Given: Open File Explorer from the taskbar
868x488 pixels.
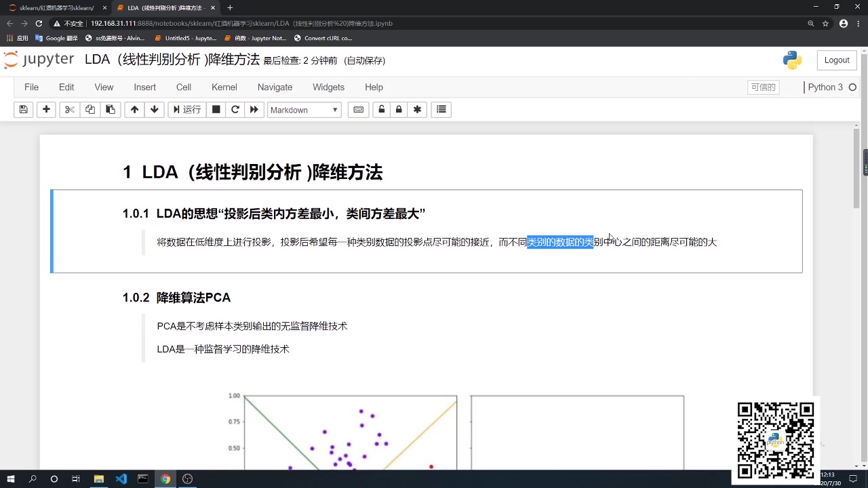Looking at the screenshot, I should click(x=99, y=479).
